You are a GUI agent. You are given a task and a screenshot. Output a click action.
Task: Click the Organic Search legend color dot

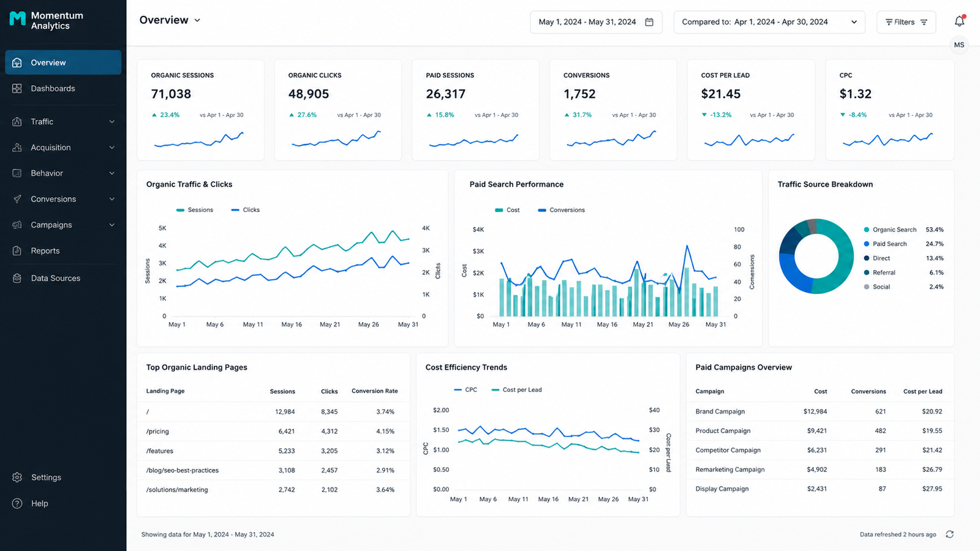pos(867,230)
